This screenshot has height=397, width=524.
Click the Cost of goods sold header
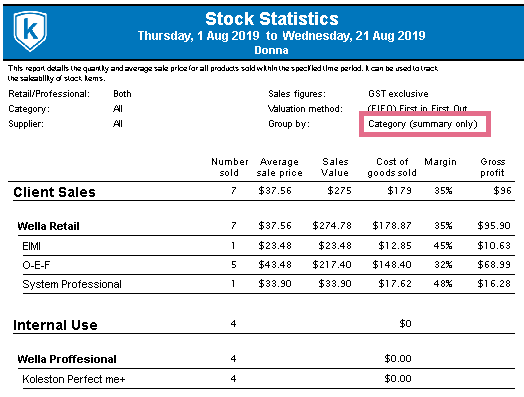click(x=392, y=167)
